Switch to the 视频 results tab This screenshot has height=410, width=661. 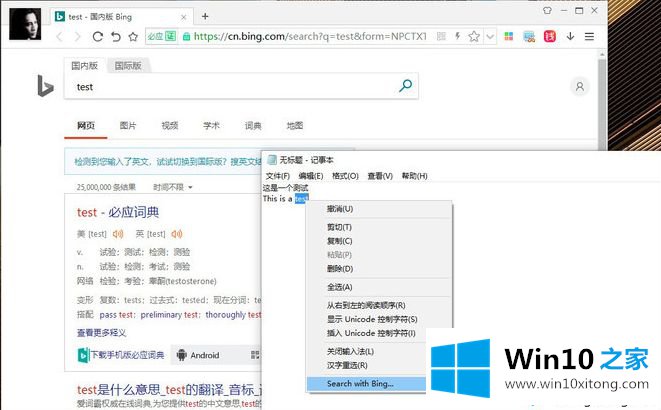click(169, 126)
